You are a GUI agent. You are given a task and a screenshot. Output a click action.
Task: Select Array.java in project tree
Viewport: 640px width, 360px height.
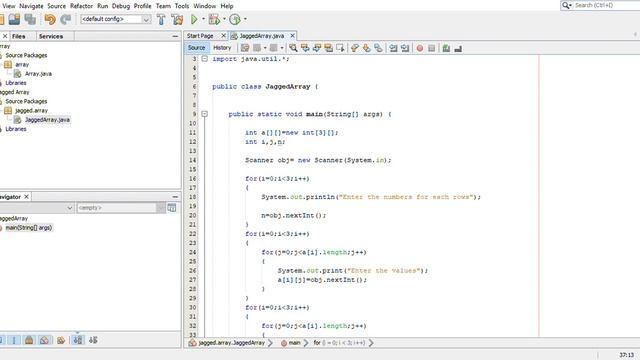38,74
